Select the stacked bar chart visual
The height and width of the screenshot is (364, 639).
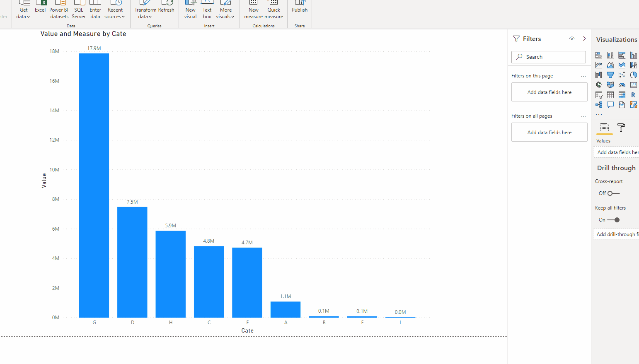[599, 55]
